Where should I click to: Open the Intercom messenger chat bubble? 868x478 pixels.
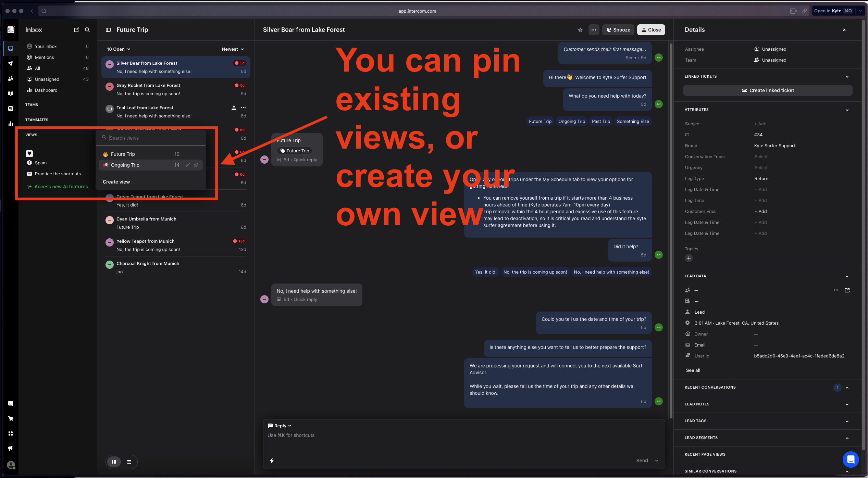851,460
